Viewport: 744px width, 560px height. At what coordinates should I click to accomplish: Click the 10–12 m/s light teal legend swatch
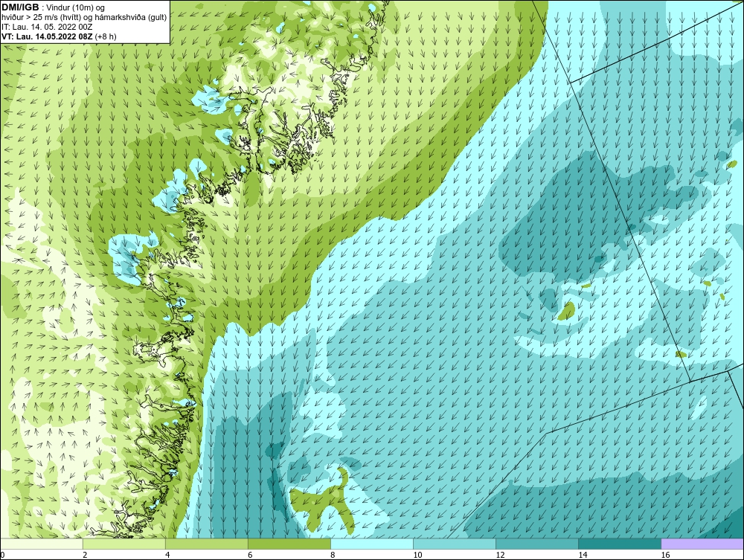pos(454,544)
